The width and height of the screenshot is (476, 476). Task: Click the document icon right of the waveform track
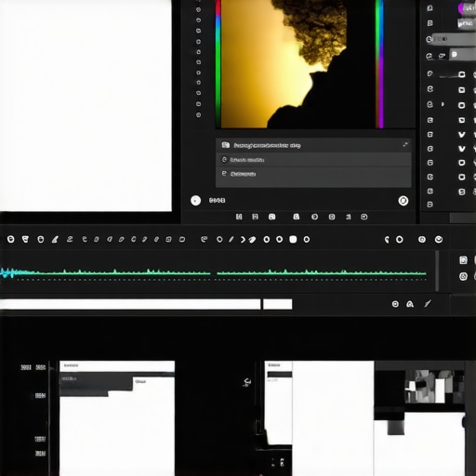[463, 260]
